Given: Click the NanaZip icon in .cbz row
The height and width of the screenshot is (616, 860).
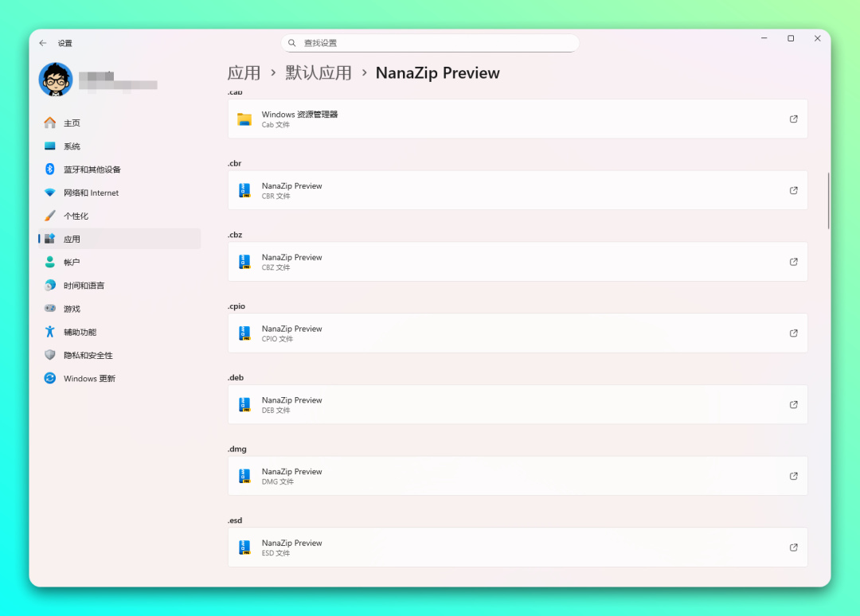Looking at the screenshot, I should pos(244,262).
